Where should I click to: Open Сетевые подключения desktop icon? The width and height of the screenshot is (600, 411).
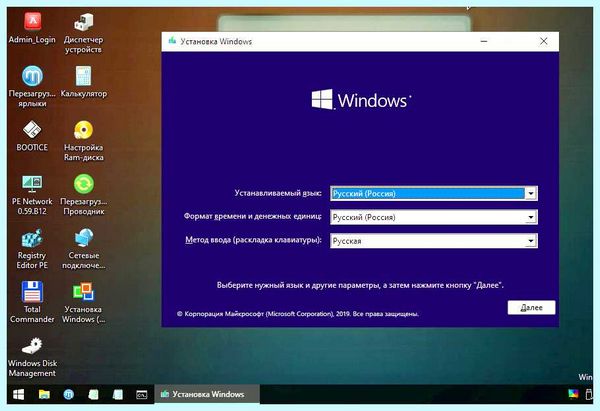coord(83,249)
